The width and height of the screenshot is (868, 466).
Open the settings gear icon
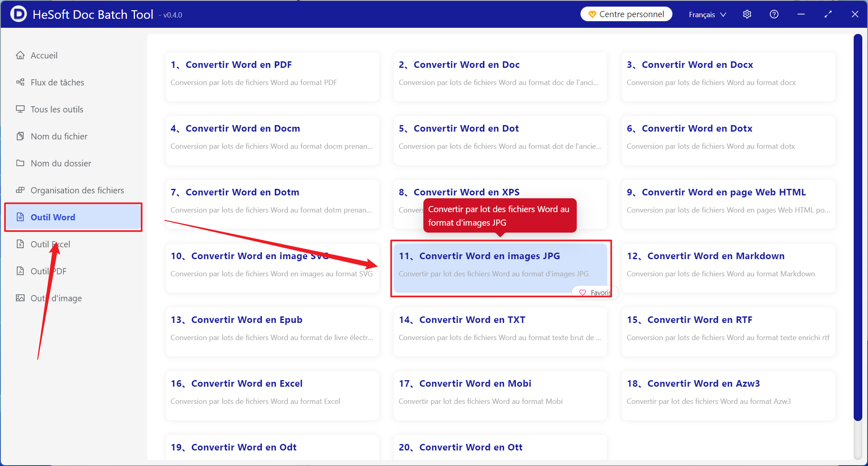pyautogui.click(x=747, y=14)
